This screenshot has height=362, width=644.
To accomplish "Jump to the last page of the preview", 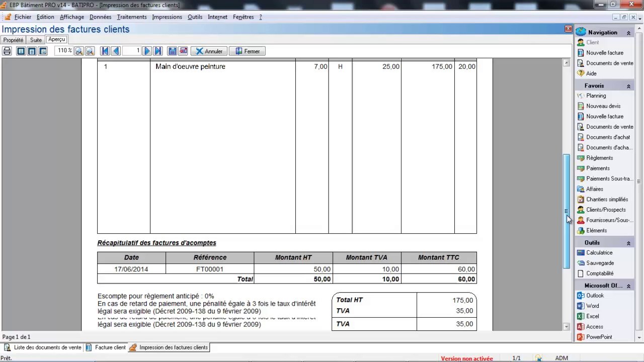I will click(157, 51).
